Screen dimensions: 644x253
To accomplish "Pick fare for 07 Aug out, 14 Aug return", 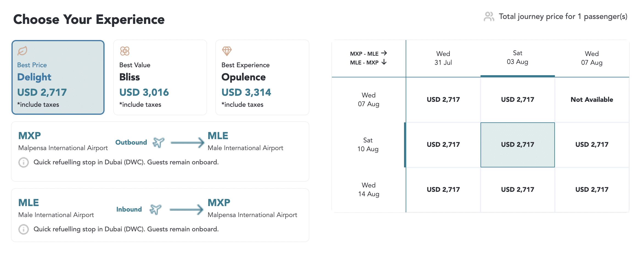I will 592,190.
